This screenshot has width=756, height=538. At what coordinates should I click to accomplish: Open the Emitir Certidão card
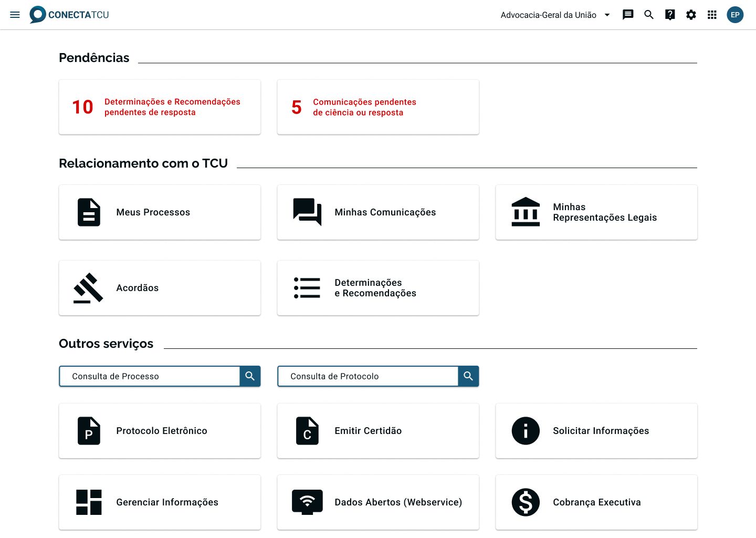pos(378,431)
